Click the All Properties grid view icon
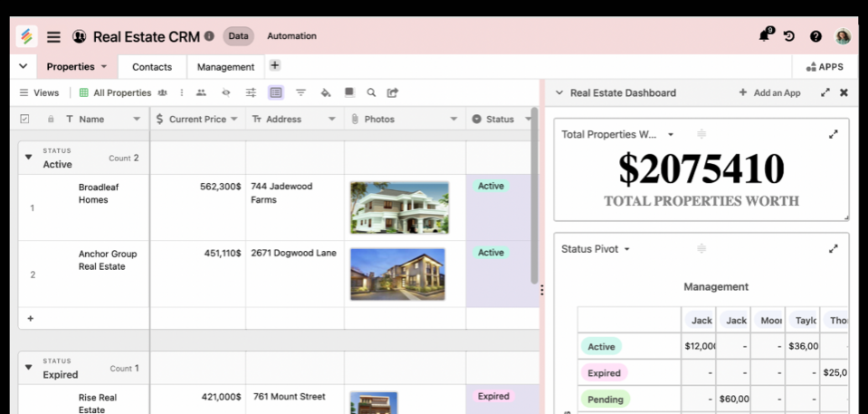 [83, 92]
